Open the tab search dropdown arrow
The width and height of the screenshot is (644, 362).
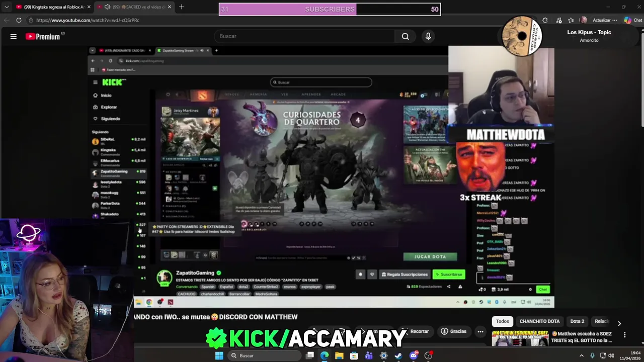pyautogui.click(x=7, y=7)
